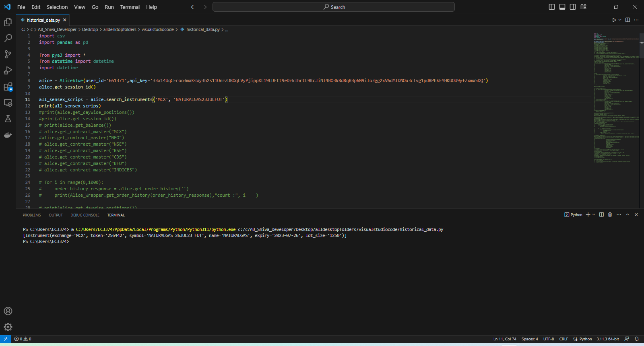Open the Manage settings gear
The width and height of the screenshot is (644, 346).
tap(8, 327)
